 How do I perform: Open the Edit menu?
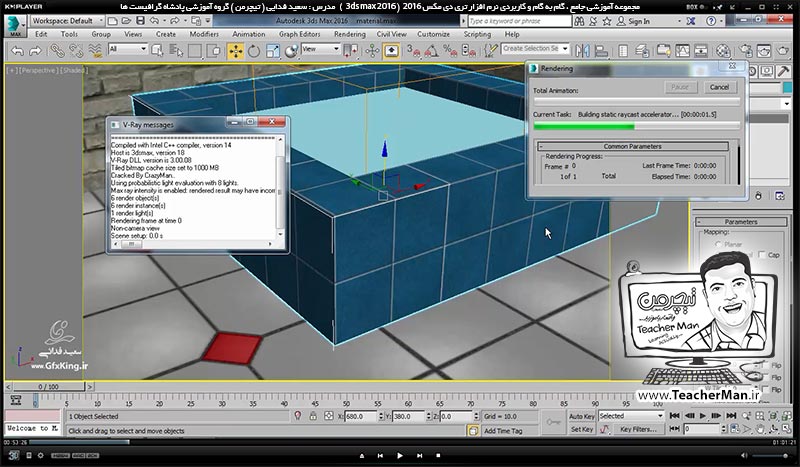tap(41, 34)
